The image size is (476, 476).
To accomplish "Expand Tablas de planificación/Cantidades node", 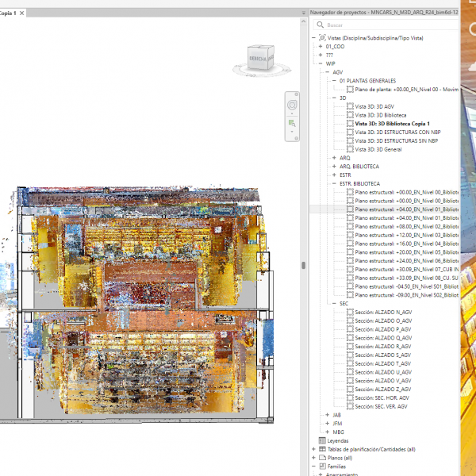I will [313, 449].
